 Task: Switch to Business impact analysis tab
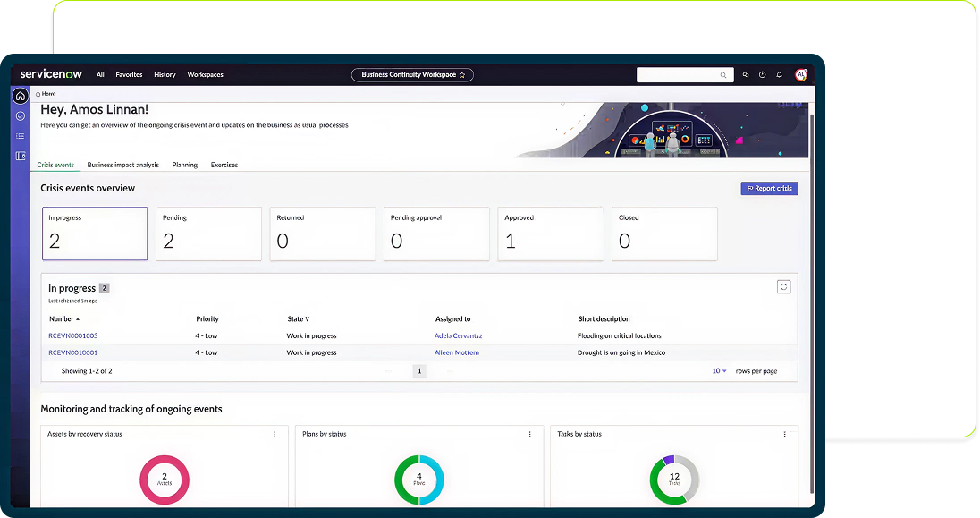pos(122,165)
